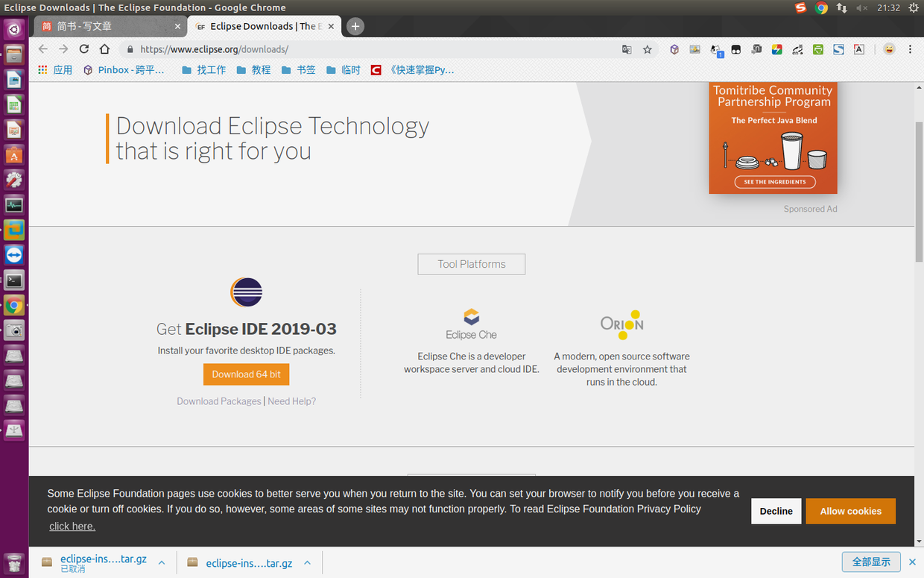Open the 教程 bookmark folder

pyautogui.click(x=253, y=70)
